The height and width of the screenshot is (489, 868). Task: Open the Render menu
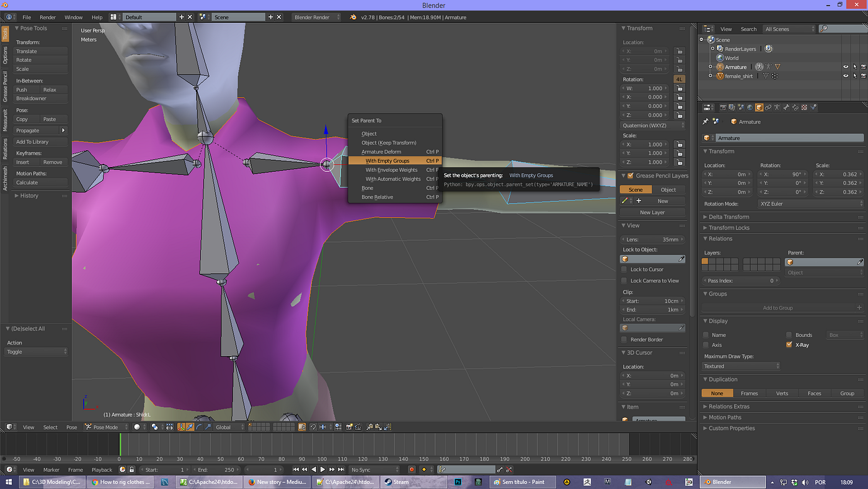48,17
